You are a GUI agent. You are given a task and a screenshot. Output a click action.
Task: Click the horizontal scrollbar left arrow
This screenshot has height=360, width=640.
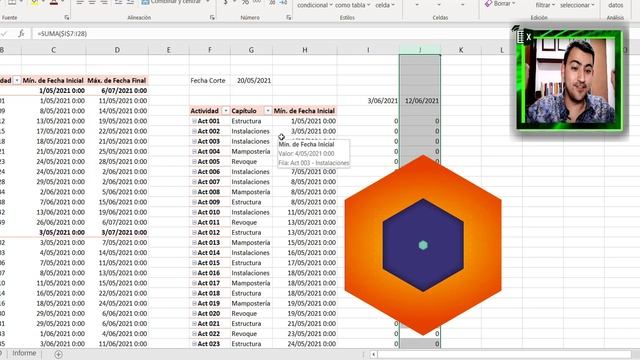(x=373, y=354)
